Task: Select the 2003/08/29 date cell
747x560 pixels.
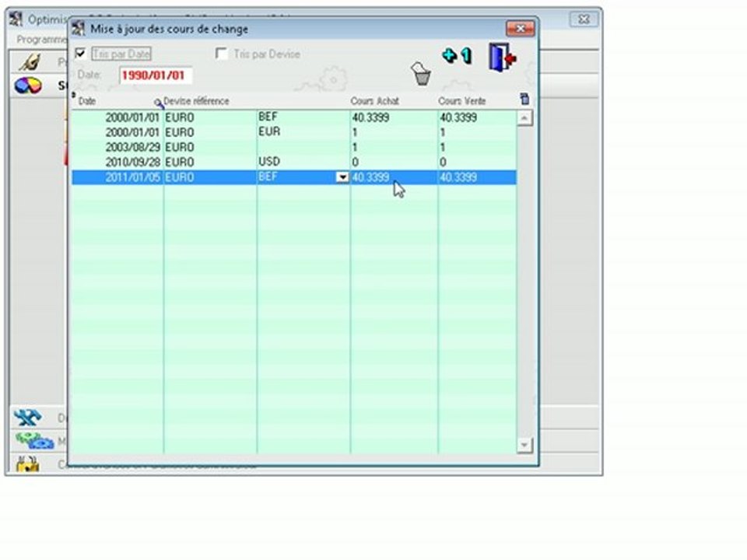Action: pyautogui.click(x=132, y=147)
